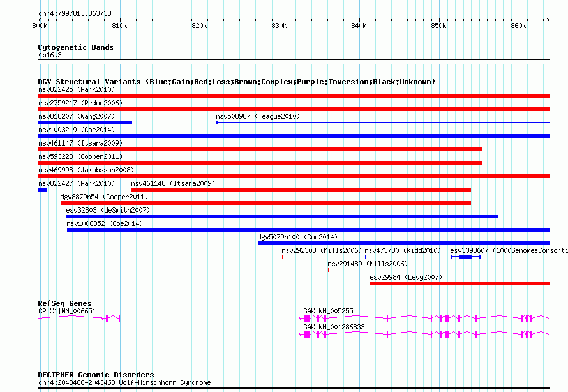Image resolution: width=568 pixels, height=392 pixels.
Task: Open the DGV Structural Variants track title
Action: [236, 82]
